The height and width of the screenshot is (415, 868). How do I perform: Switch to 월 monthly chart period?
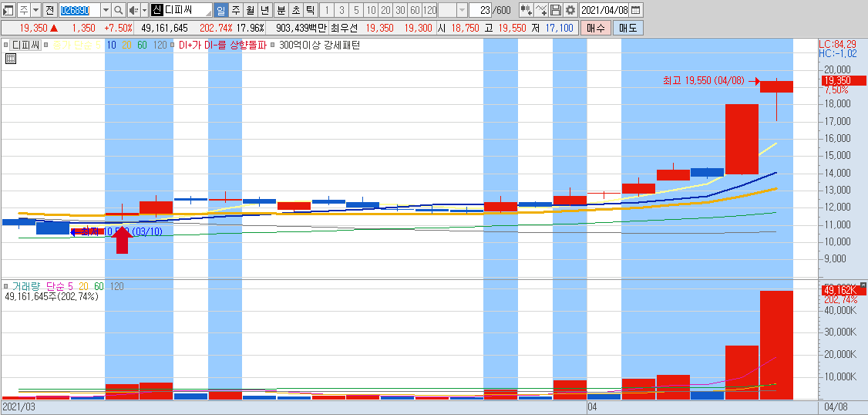pyautogui.click(x=251, y=10)
